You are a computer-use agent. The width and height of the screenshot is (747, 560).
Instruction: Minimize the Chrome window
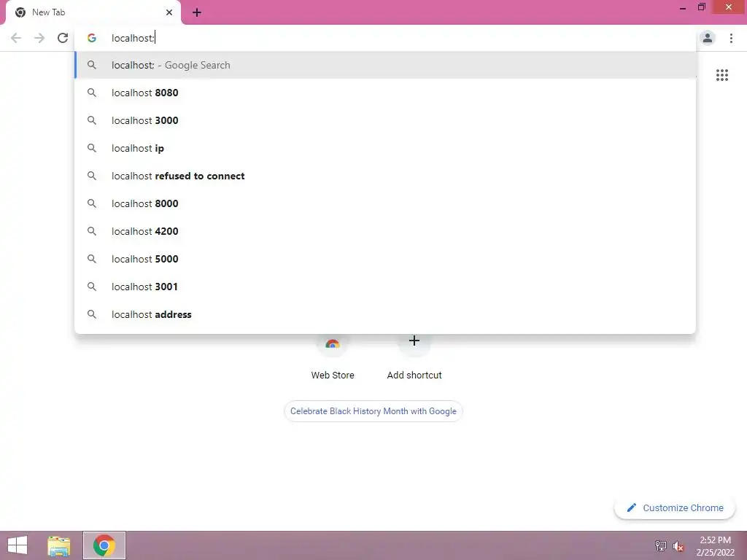tap(683, 7)
